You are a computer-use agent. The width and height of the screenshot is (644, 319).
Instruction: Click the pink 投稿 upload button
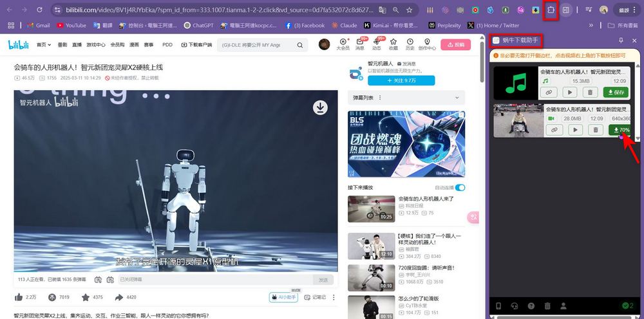455,44
